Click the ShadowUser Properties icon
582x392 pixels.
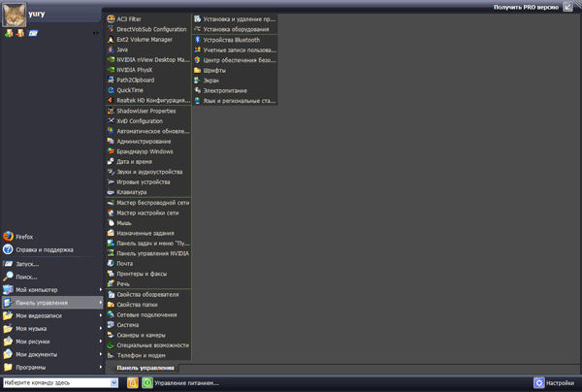(111, 111)
